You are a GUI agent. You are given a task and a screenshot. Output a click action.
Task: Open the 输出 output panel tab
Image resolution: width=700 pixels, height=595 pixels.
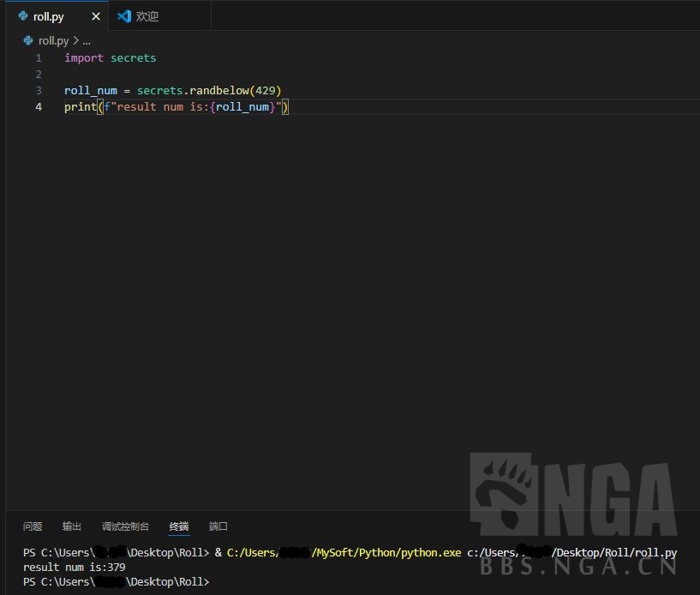pos(71,526)
